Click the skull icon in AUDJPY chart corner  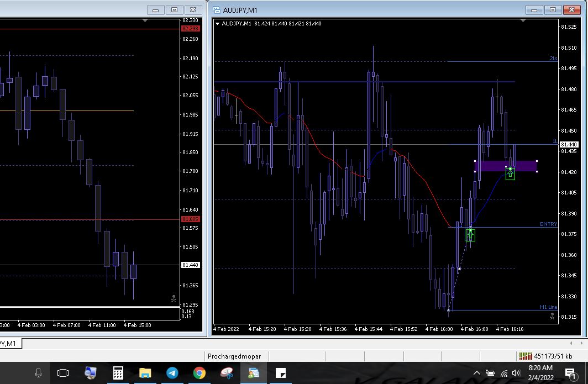[552, 316]
